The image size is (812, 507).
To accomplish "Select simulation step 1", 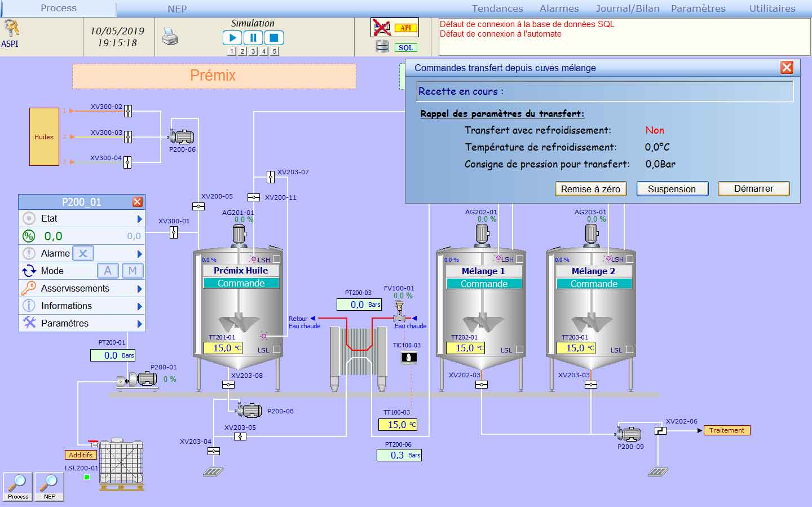I will [232, 51].
